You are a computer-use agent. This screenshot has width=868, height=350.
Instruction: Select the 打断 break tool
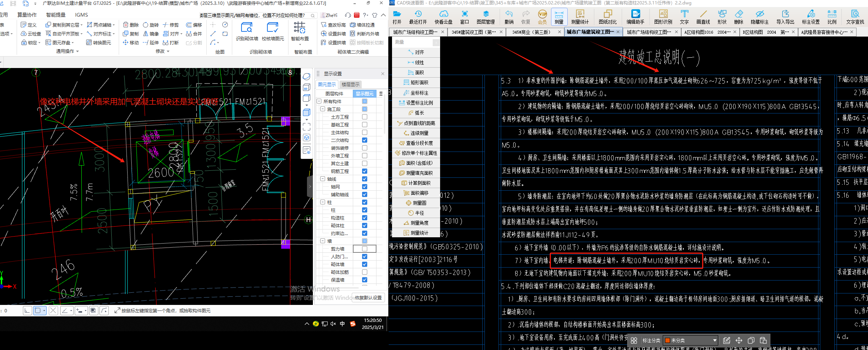tap(171, 43)
